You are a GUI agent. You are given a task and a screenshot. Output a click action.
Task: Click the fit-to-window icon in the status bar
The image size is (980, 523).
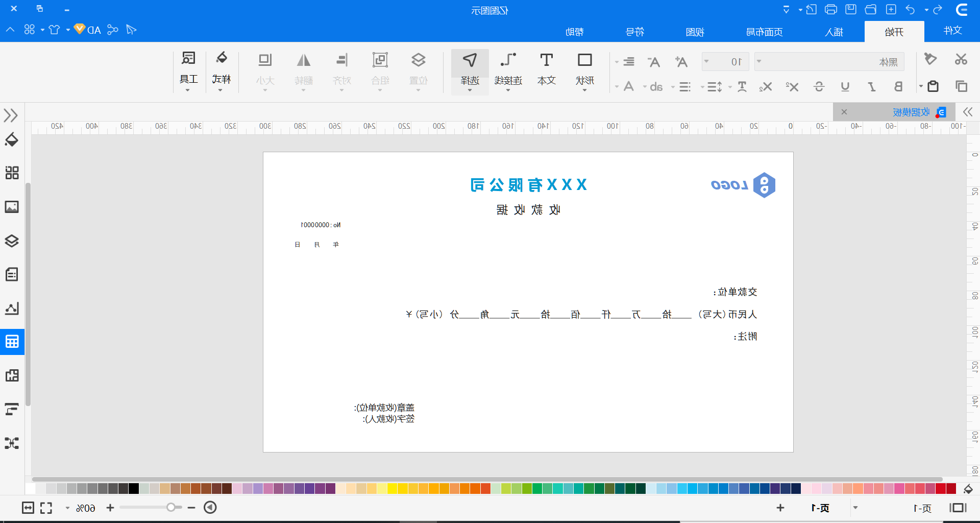pyautogui.click(x=28, y=508)
